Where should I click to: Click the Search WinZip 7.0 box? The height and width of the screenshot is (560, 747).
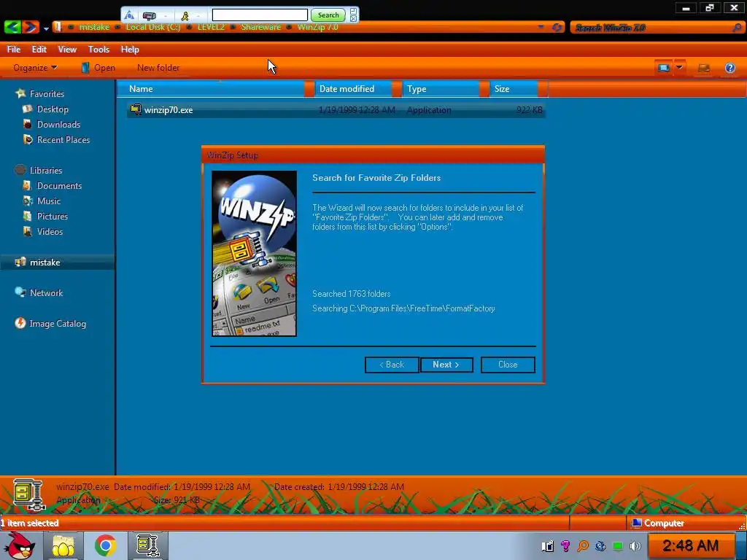[x=657, y=28]
